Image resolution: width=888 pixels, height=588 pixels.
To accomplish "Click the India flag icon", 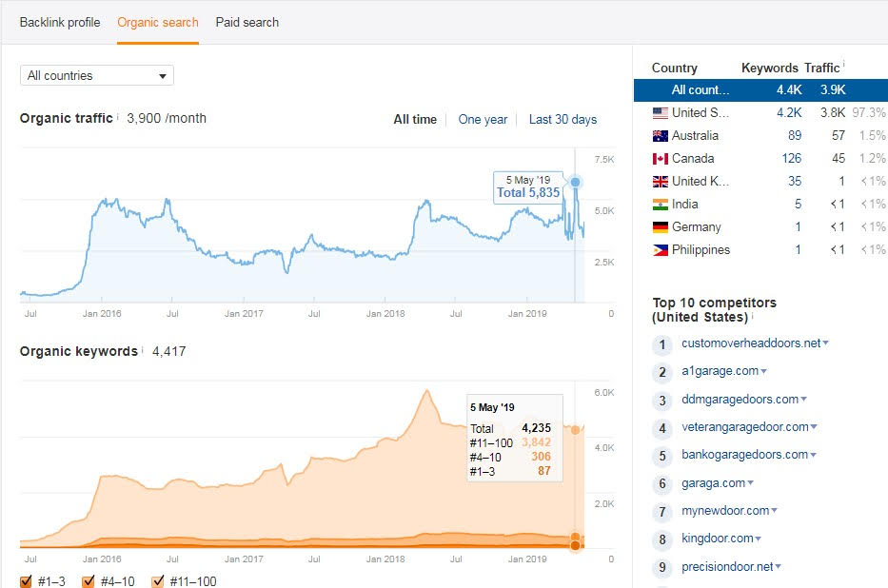I will (x=660, y=205).
